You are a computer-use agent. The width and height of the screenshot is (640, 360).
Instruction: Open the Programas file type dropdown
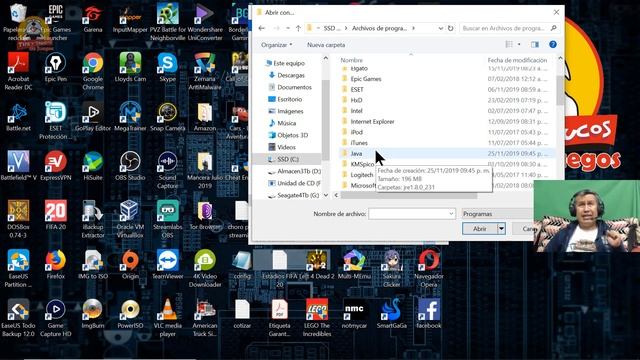pos(498,213)
